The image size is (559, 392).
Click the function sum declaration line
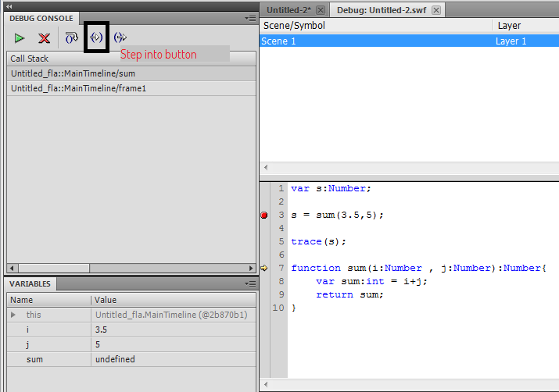click(x=418, y=268)
